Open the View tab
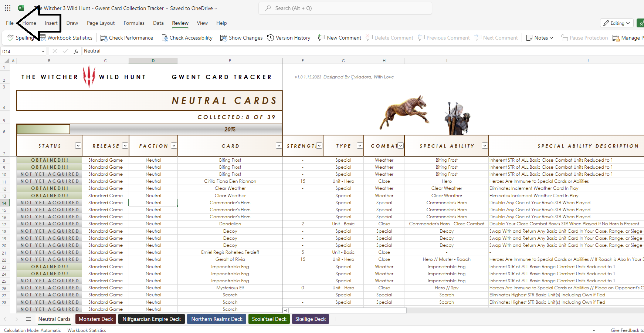644x333 pixels. pos(202,23)
